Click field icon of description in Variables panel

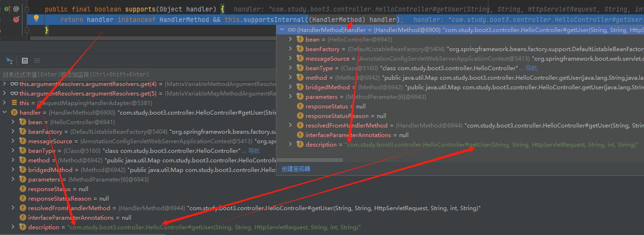[22, 227]
